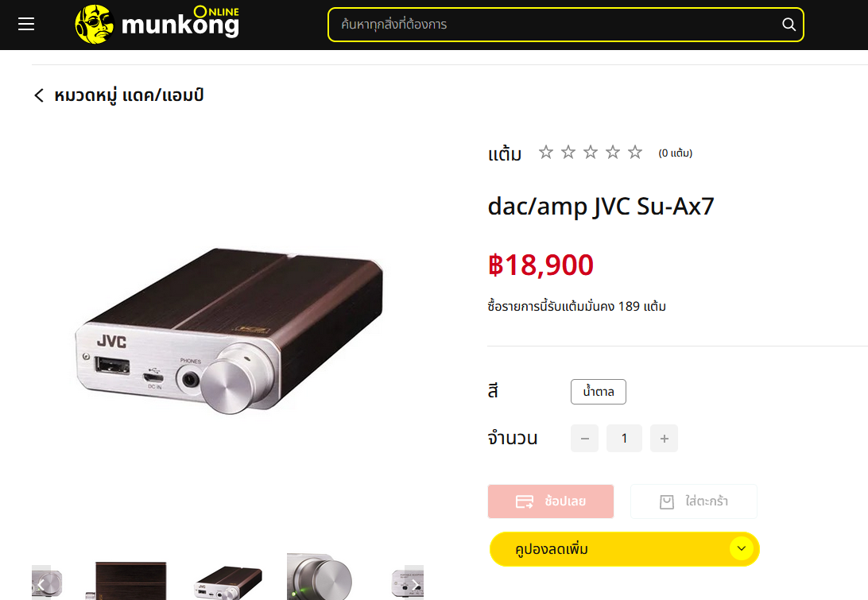Click the munkong Online logo

click(157, 24)
